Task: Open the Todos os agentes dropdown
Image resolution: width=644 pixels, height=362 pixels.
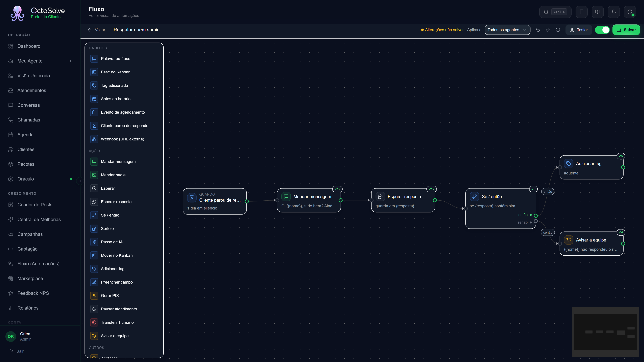Action: click(x=507, y=30)
